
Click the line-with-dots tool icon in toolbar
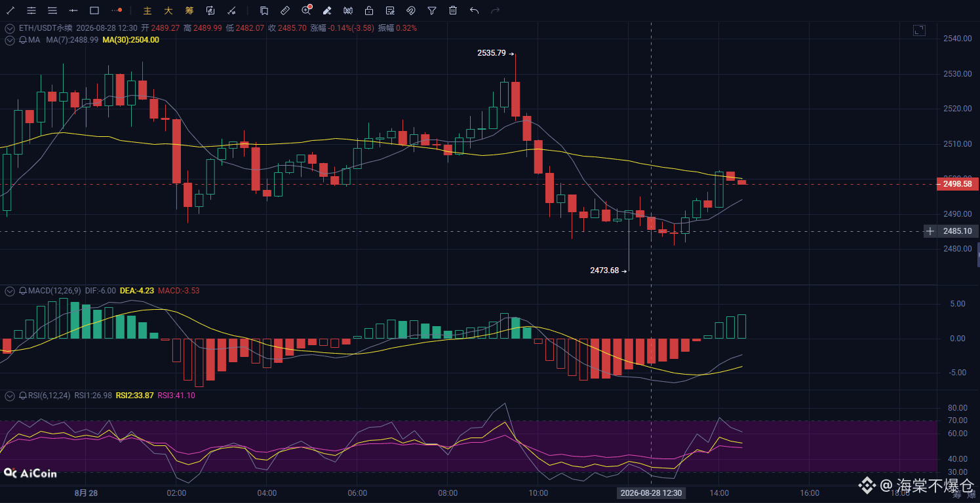(x=231, y=10)
